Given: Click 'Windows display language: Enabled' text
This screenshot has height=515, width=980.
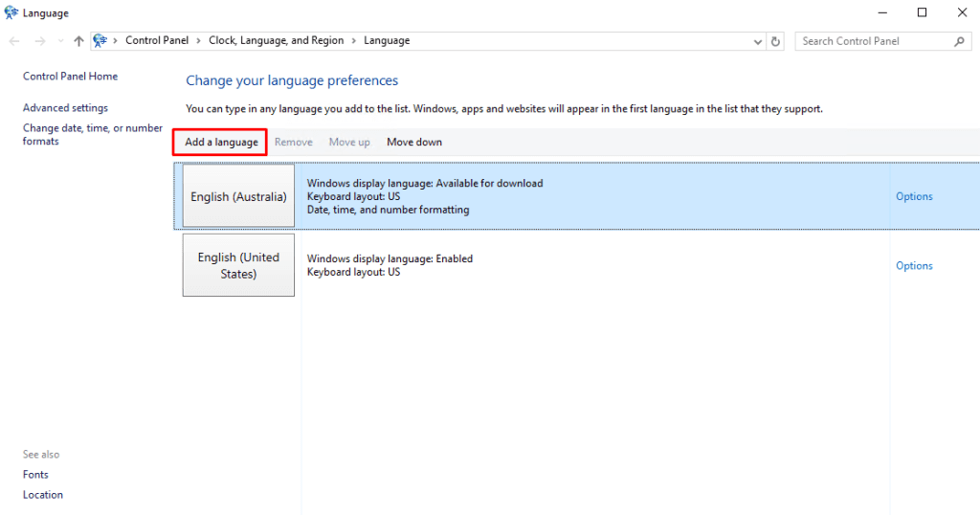Looking at the screenshot, I should [390, 258].
